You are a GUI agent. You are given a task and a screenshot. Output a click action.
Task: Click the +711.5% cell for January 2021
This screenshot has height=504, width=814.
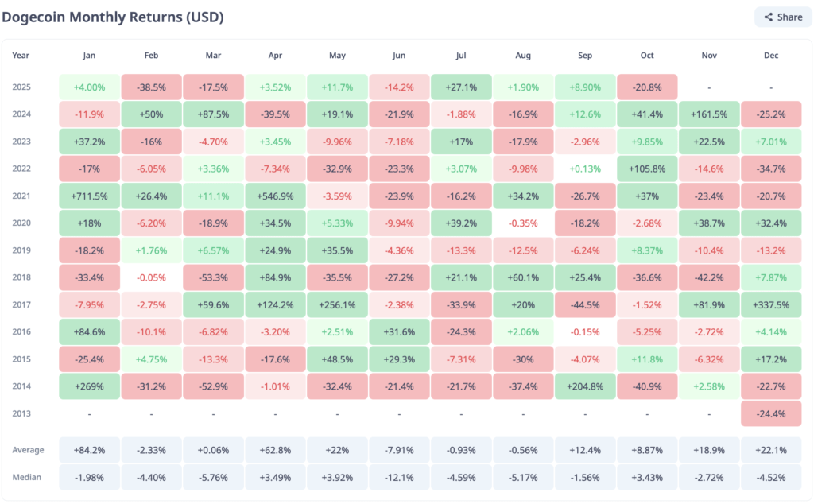89,196
